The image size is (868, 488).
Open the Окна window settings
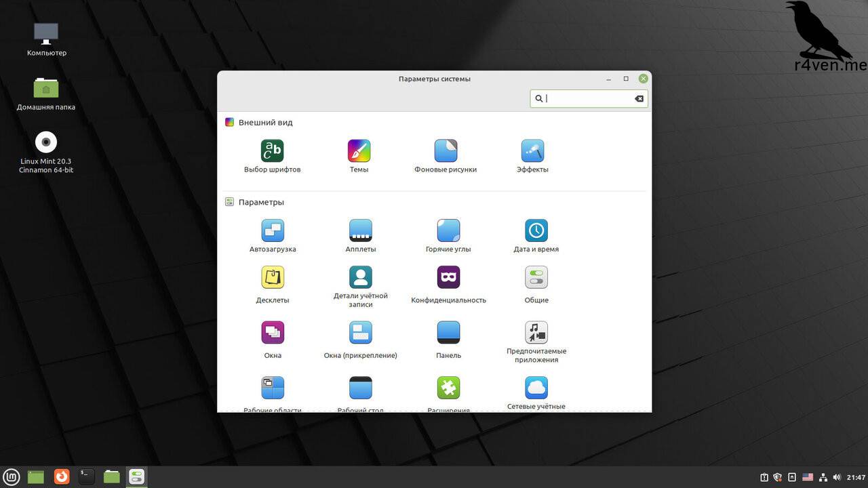273,333
